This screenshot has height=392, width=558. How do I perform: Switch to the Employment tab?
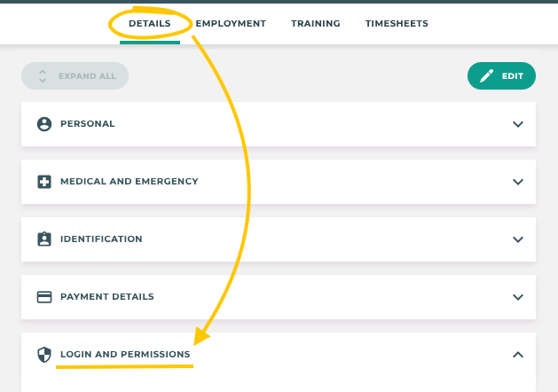pos(231,24)
